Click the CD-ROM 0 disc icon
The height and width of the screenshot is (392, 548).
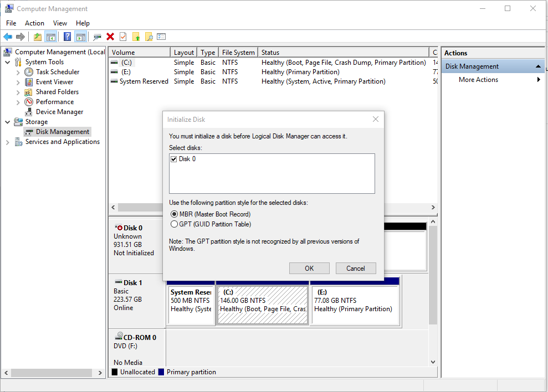pos(119,336)
